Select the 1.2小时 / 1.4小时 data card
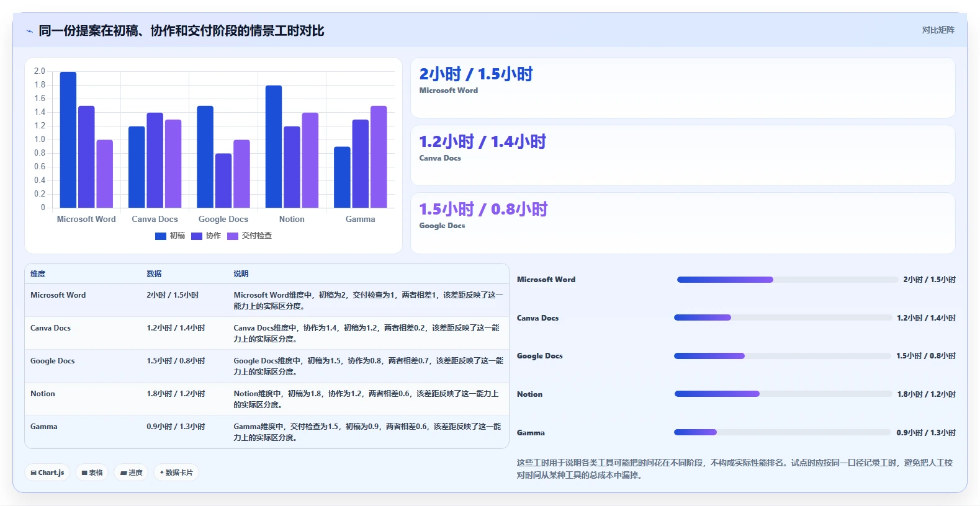 (x=683, y=156)
